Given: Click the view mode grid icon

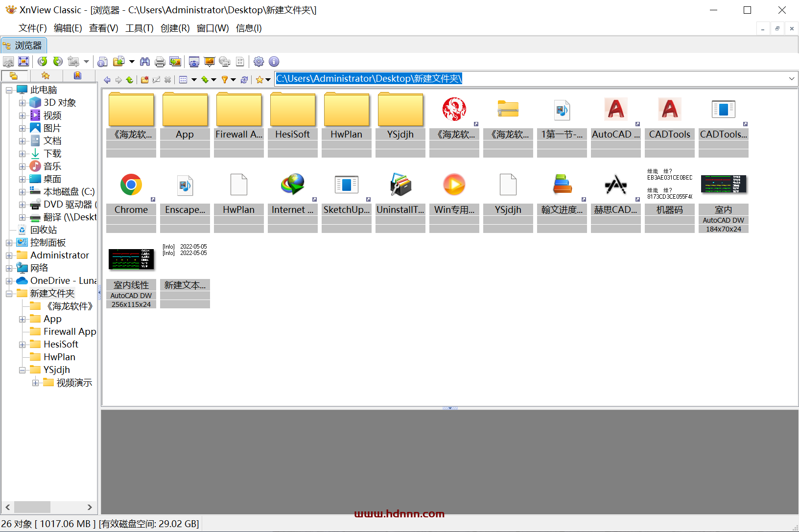Looking at the screenshot, I should 183,80.
